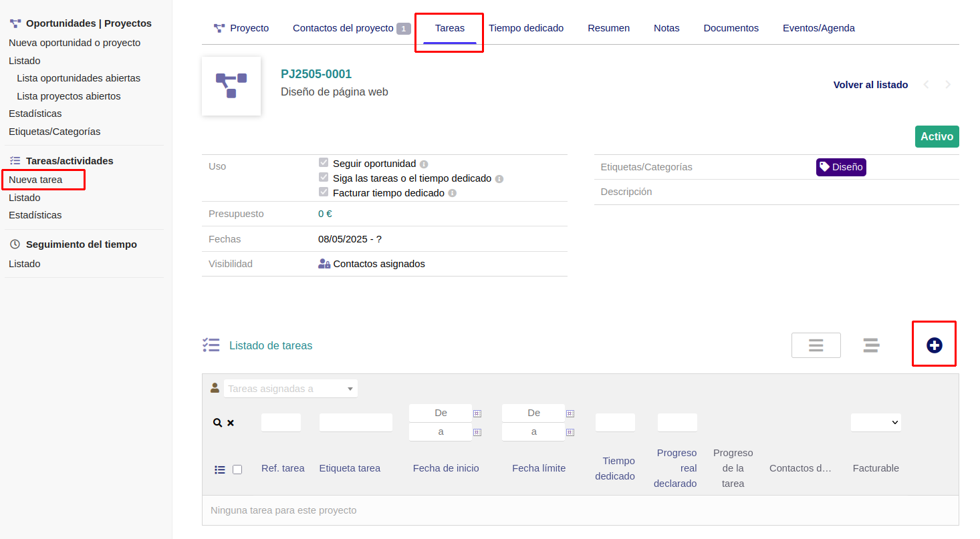
Task: Click info icon next to Seguir oportunidad
Action: coord(424,164)
